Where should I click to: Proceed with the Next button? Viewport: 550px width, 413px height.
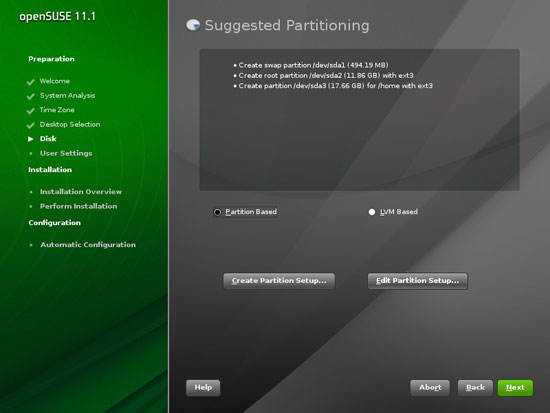(x=515, y=388)
